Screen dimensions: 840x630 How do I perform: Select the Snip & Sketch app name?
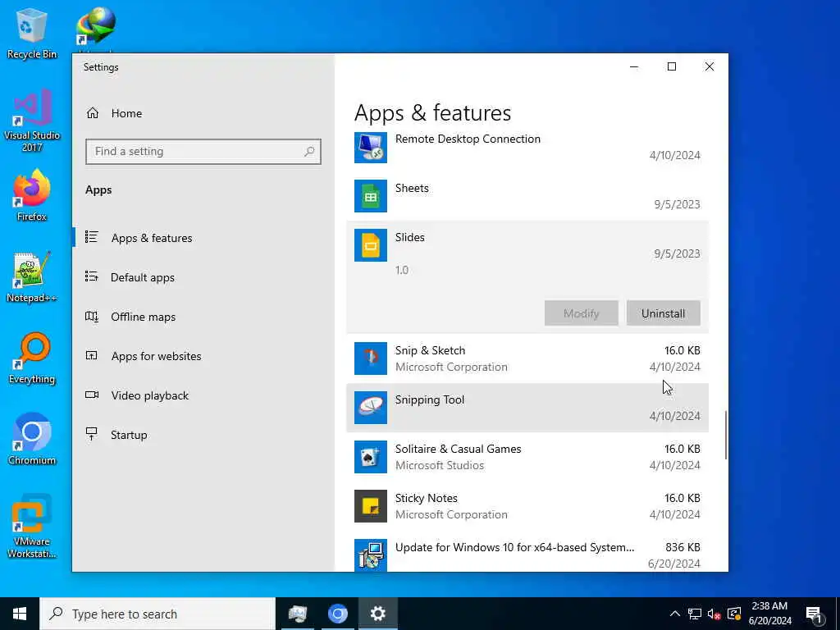(430, 350)
